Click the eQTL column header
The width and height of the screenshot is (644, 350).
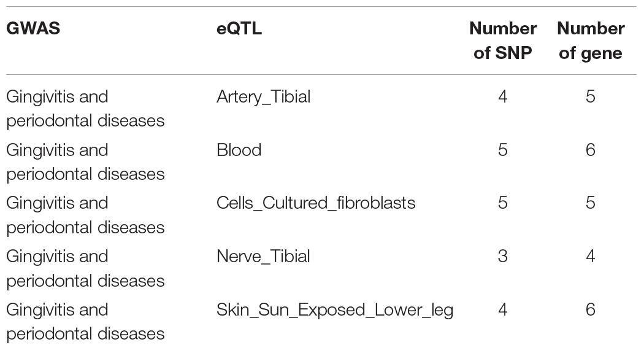[239, 28]
